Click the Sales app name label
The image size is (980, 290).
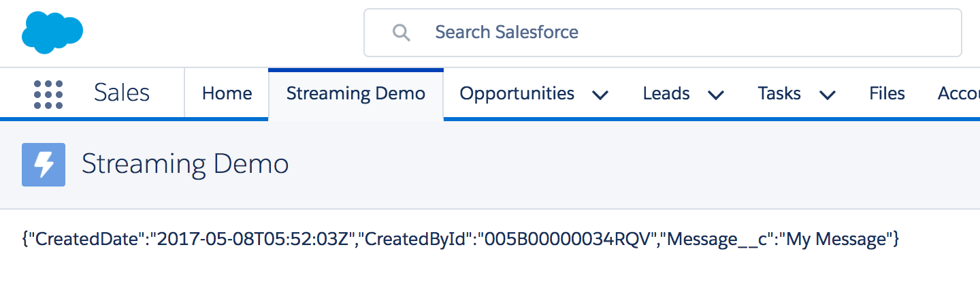click(x=122, y=93)
